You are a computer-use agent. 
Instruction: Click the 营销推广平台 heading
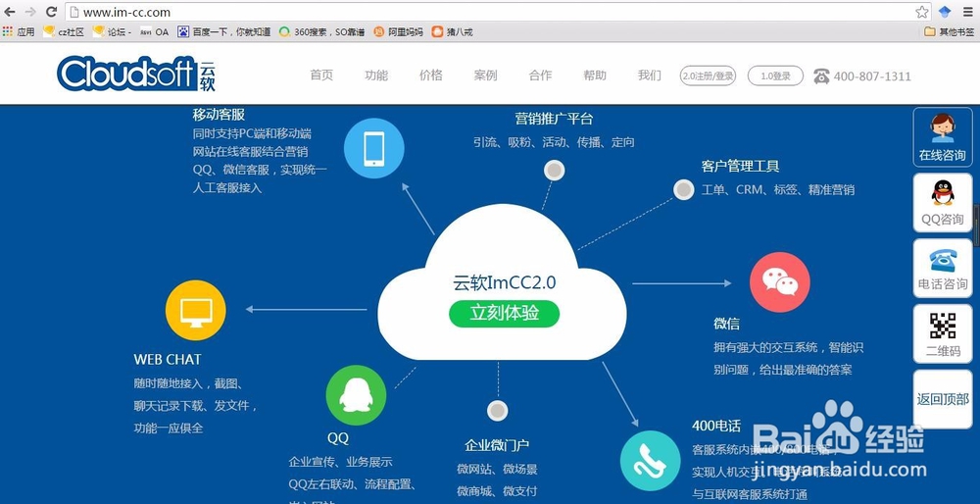point(554,119)
